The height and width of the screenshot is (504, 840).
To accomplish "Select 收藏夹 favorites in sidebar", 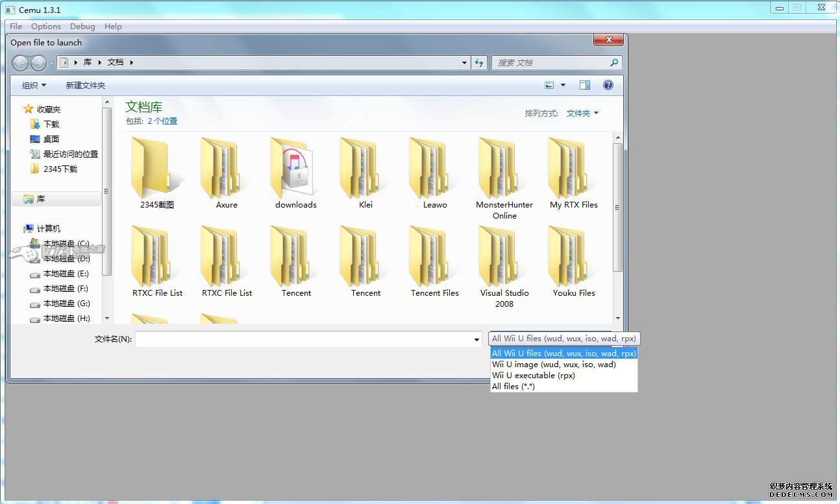I will pos(42,109).
